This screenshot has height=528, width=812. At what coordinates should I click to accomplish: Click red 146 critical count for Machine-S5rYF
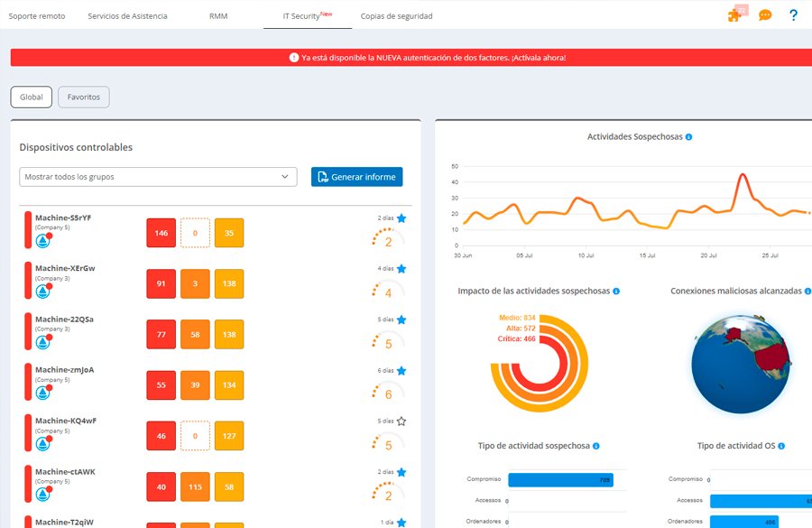(161, 233)
